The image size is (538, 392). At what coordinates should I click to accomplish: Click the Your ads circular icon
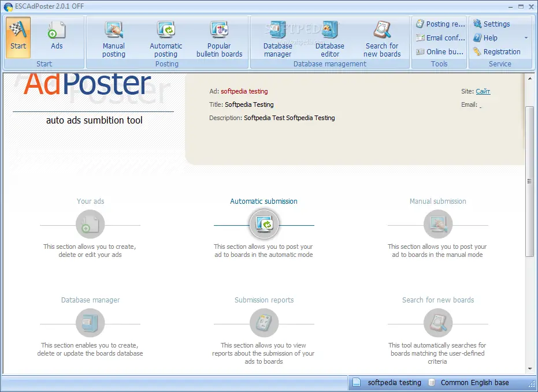point(90,225)
